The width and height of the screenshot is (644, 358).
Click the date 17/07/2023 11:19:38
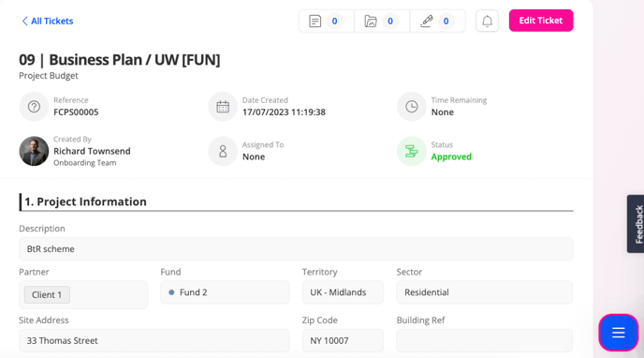pyautogui.click(x=284, y=112)
